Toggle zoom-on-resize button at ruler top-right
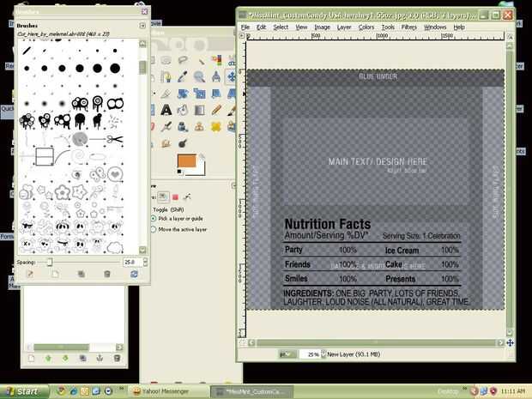Screen dimensions: 532x399 (x=510, y=36)
